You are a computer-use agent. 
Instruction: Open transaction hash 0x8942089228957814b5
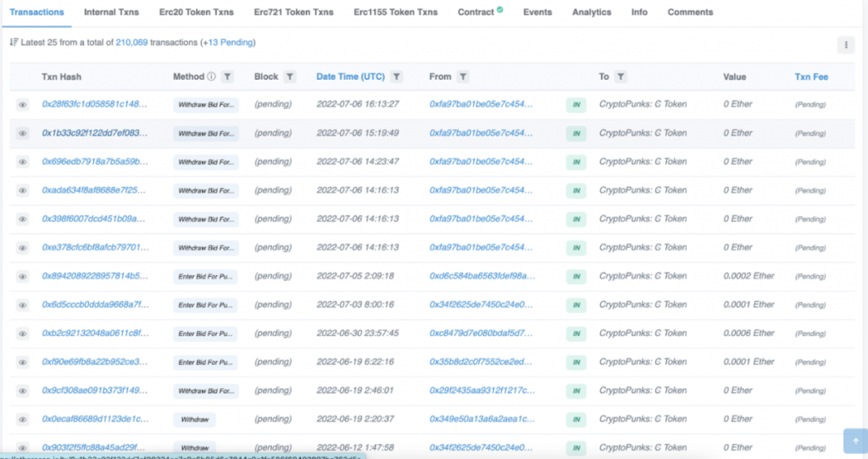click(x=95, y=276)
